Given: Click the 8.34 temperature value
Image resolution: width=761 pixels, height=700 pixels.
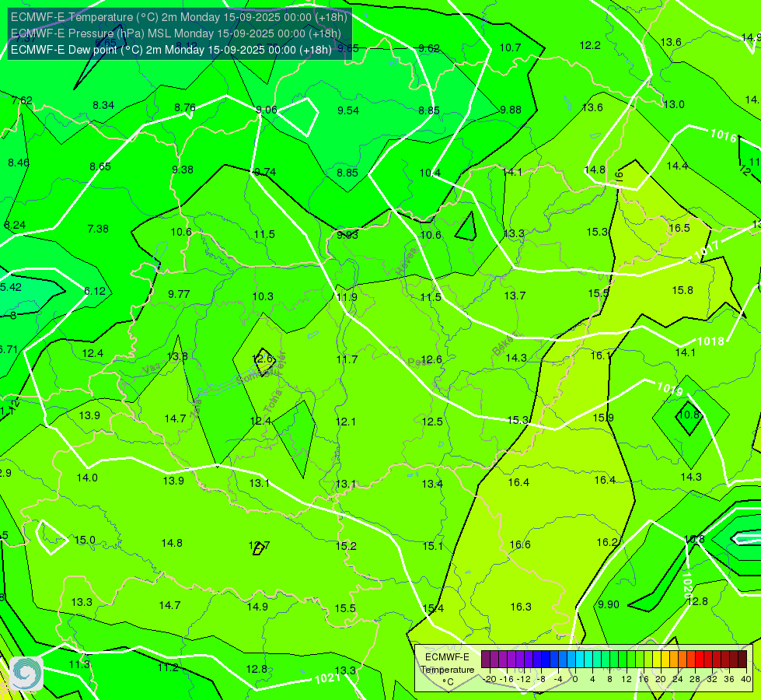Looking at the screenshot, I should coord(103,106).
